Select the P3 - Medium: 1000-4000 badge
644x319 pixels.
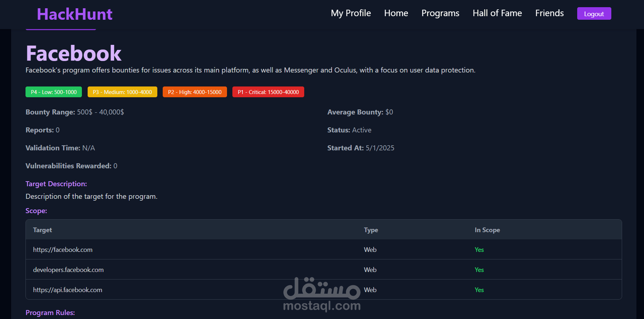(122, 92)
